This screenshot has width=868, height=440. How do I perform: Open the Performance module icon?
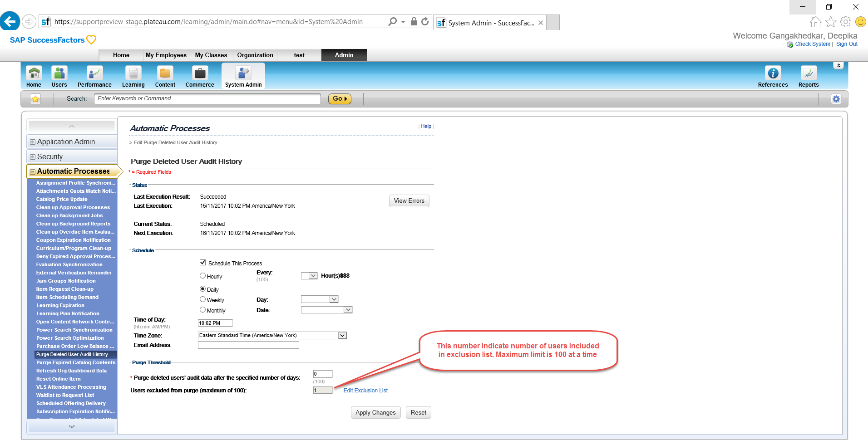pos(94,76)
